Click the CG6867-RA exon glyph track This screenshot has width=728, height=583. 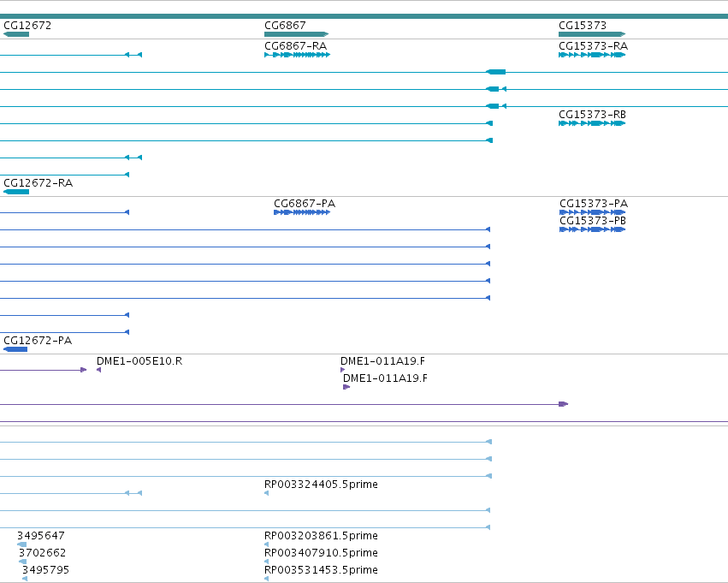point(297,55)
